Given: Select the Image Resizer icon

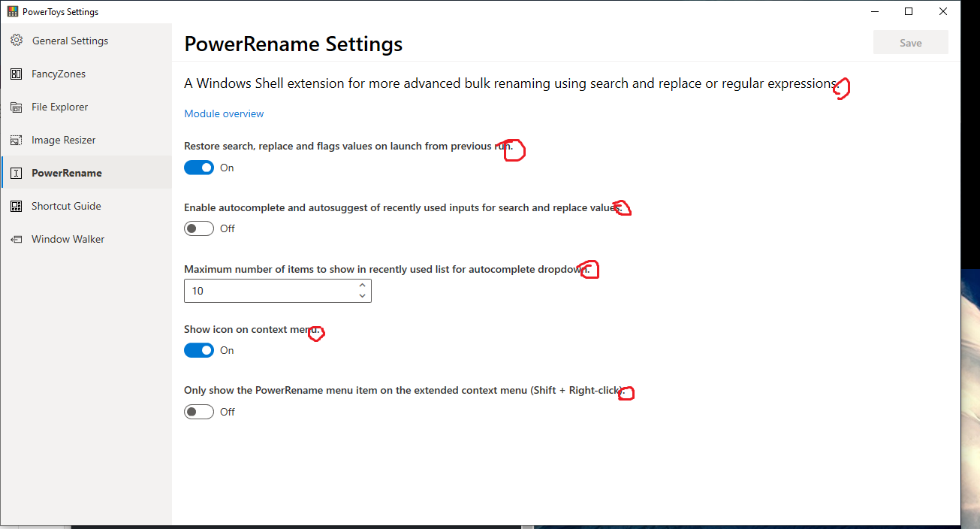Looking at the screenshot, I should pyautogui.click(x=16, y=139).
